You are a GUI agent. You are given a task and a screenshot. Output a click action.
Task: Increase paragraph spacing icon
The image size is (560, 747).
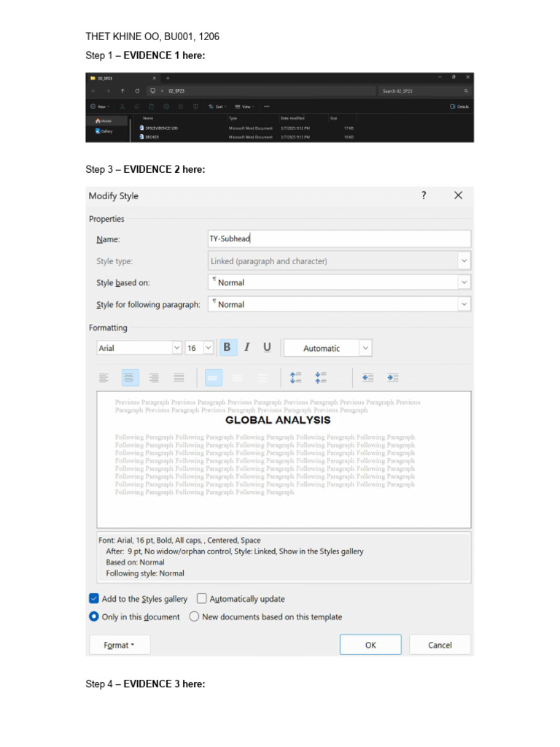pyautogui.click(x=296, y=378)
